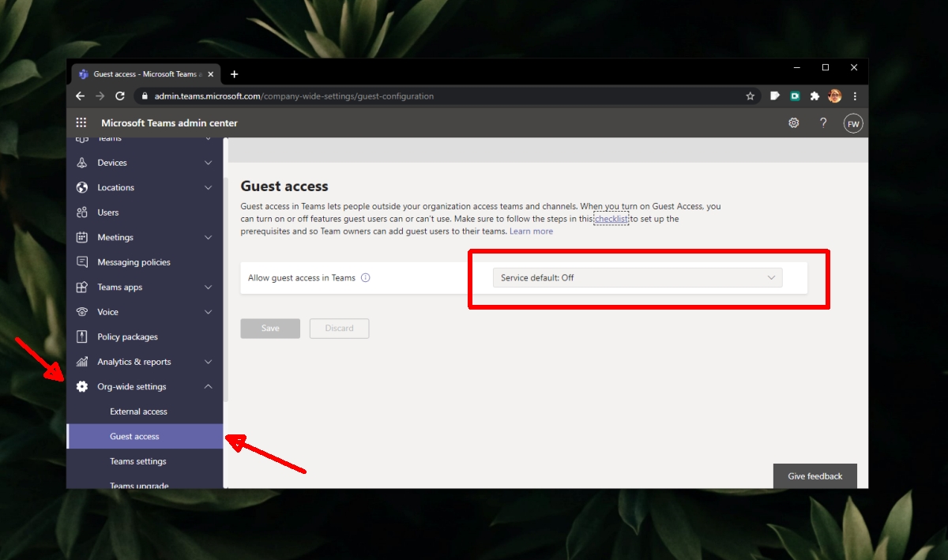The image size is (948, 560).
Task: Click the Analytics & reports chart icon
Action: 81,362
